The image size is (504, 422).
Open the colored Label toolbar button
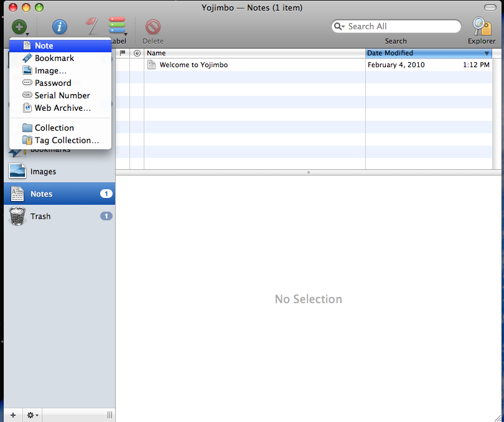pos(117,26)
